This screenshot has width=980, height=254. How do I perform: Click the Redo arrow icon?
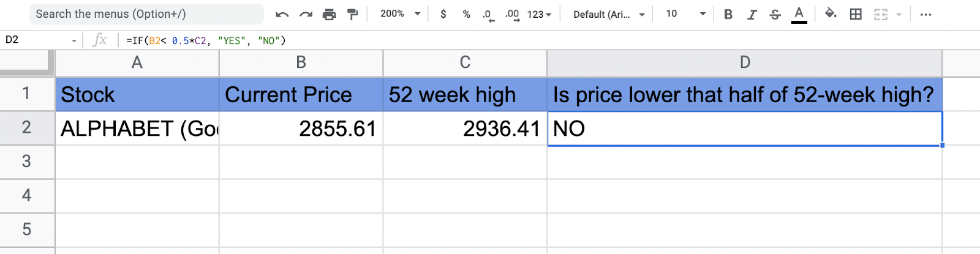click(306, 15)
